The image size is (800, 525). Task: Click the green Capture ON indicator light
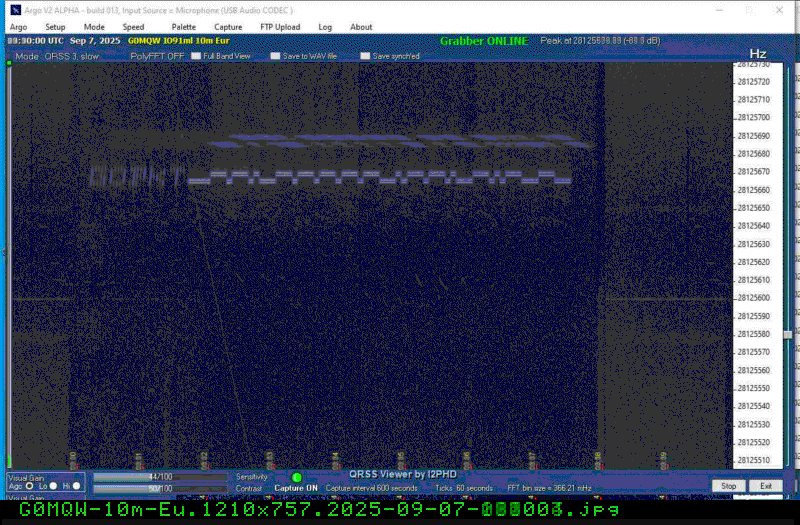[x=296, y=478]
